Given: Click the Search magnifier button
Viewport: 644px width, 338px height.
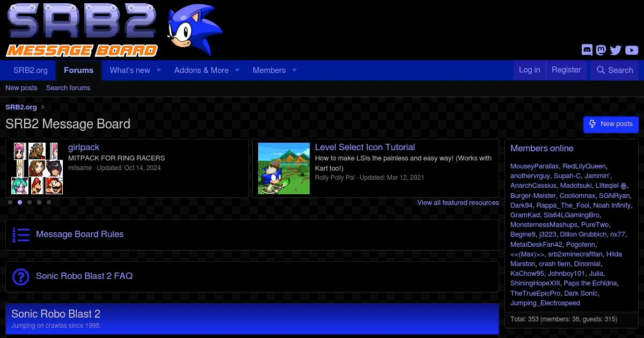Looking at the screenshot, I should 614,70.
